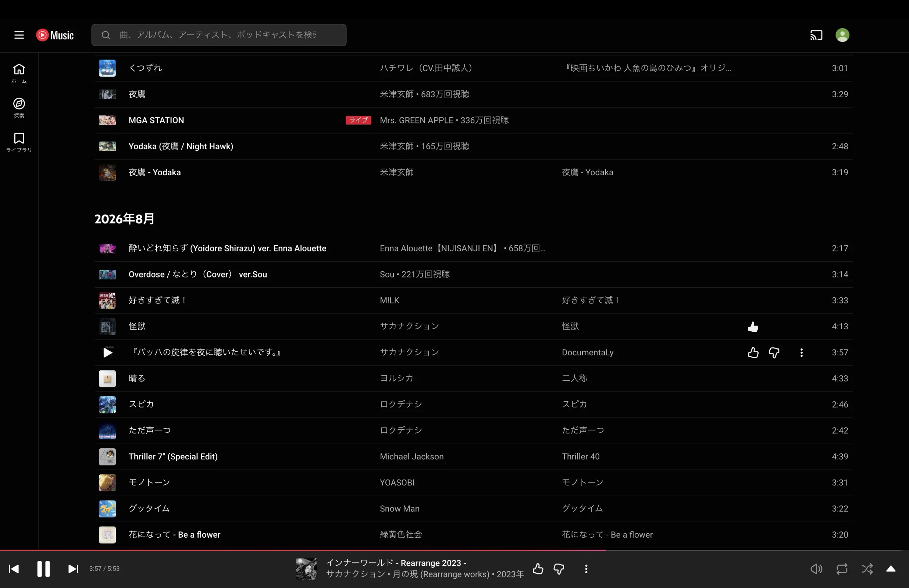Expand the player page arrow
The height and width of the screenshot is (588, 909).
coord(891,569)
